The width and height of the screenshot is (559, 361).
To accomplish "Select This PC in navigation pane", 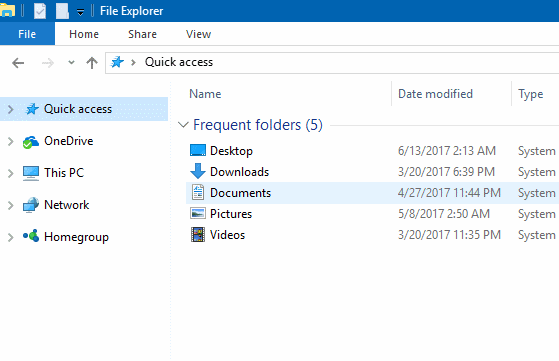I will click(64, 173).
